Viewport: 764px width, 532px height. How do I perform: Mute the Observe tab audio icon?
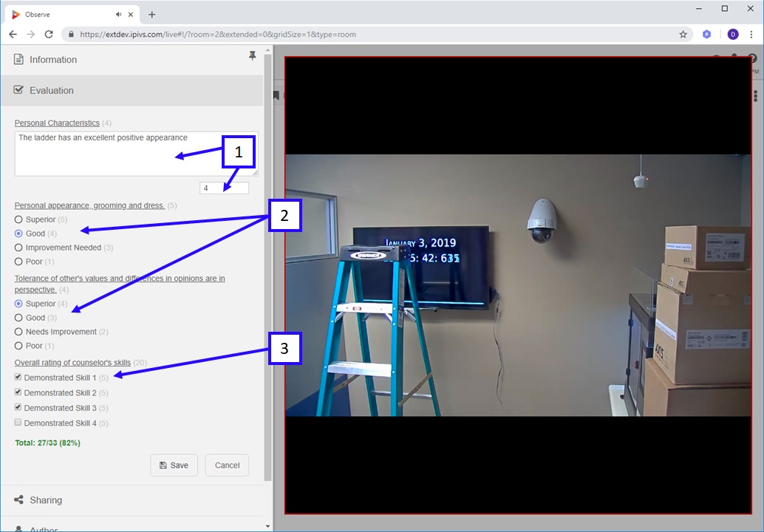tap(118, 15)
